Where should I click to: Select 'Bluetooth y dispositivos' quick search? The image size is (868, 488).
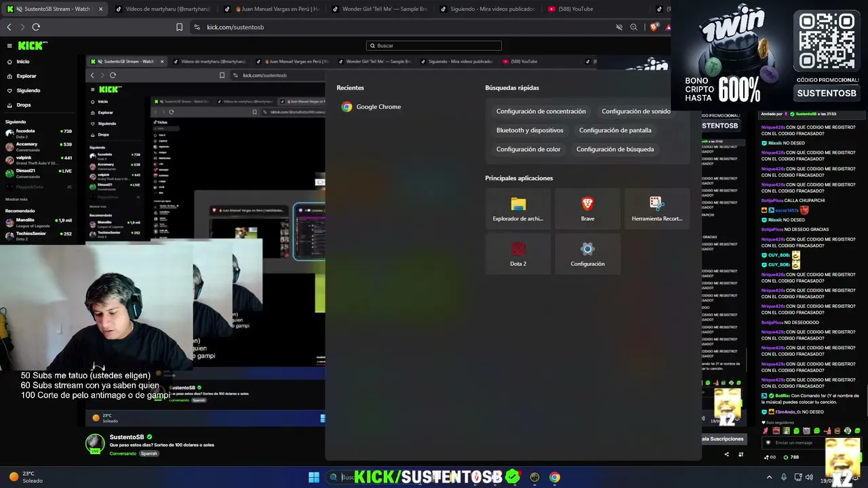tap(530, 130)
